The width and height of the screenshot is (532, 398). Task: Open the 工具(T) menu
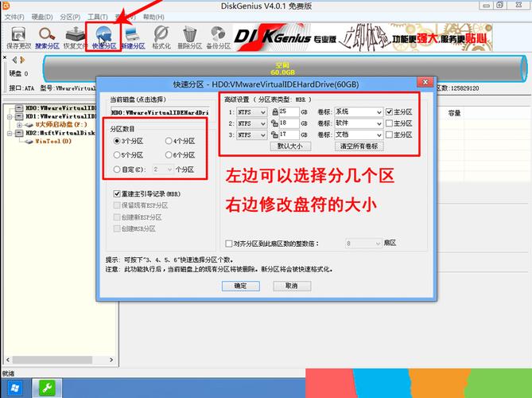pos(98,16)
